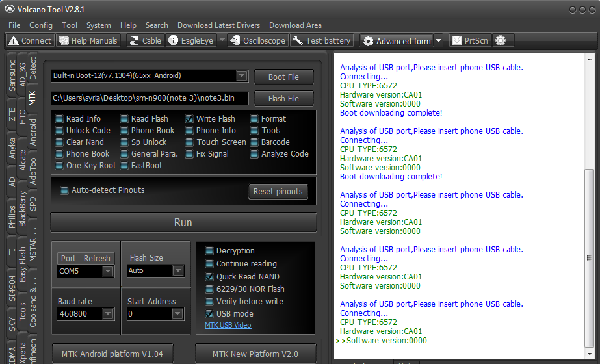The width and height of the screenshot is (600, 364).
Task: Select the SPD side tab
Action: coord(33,203)
